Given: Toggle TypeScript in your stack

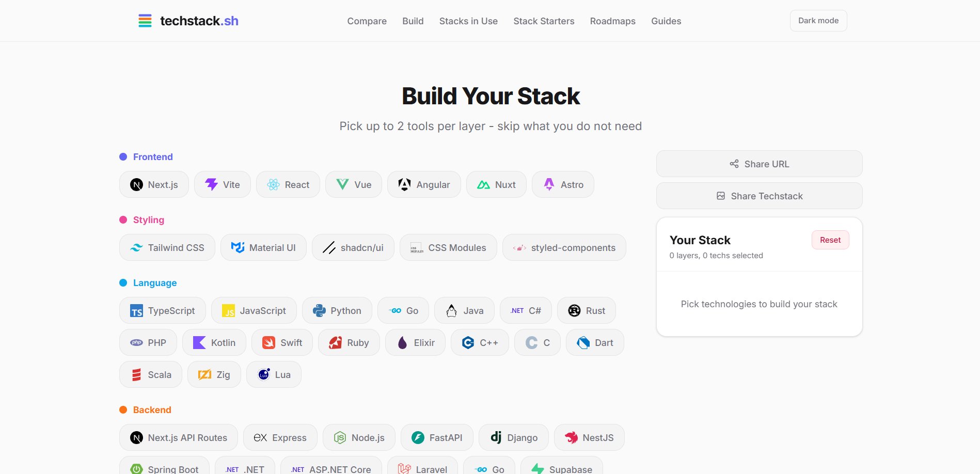Looking at the screenshot, I should coord(162,310).
